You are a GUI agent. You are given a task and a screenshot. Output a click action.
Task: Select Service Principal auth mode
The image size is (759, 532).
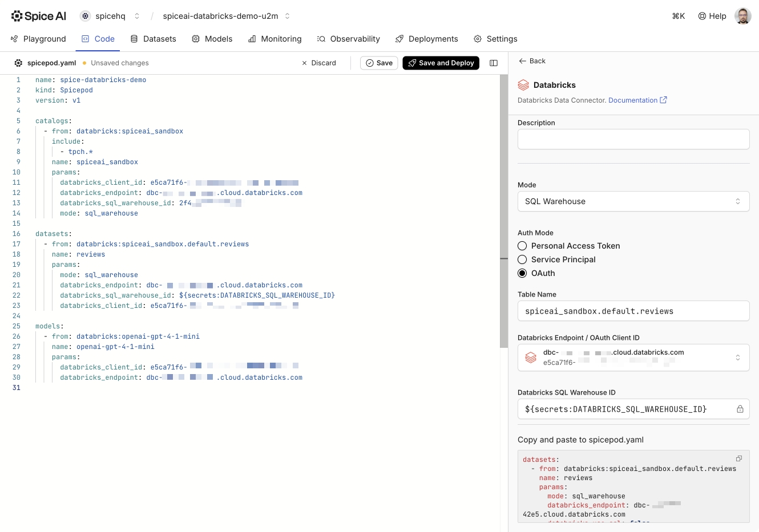(522, 259)
